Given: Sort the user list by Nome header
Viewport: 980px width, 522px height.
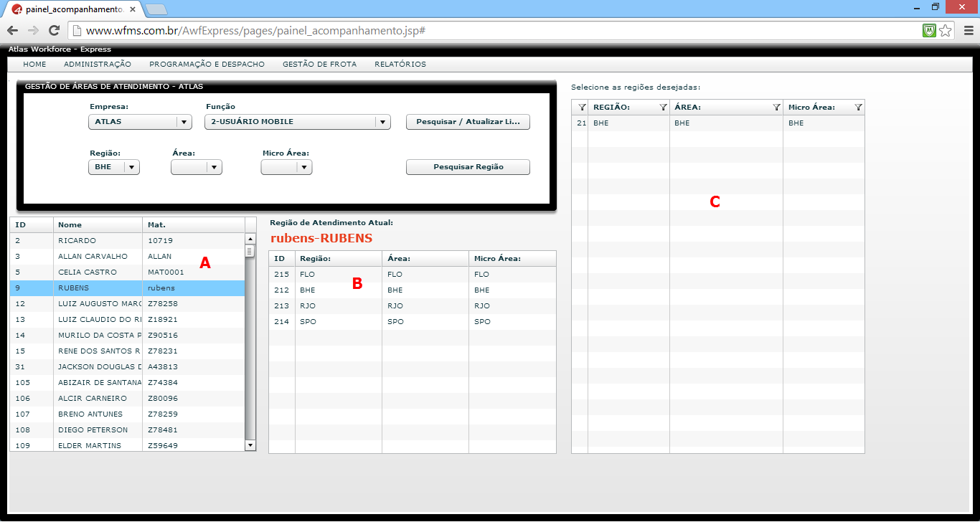Looking at the screenshot, I should [x=98, y=225].
